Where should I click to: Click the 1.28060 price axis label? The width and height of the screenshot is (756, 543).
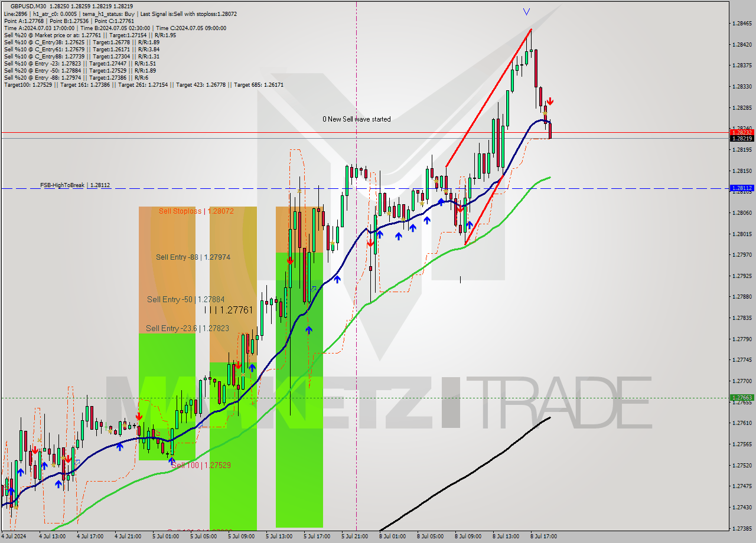click(x=742, y=213)
